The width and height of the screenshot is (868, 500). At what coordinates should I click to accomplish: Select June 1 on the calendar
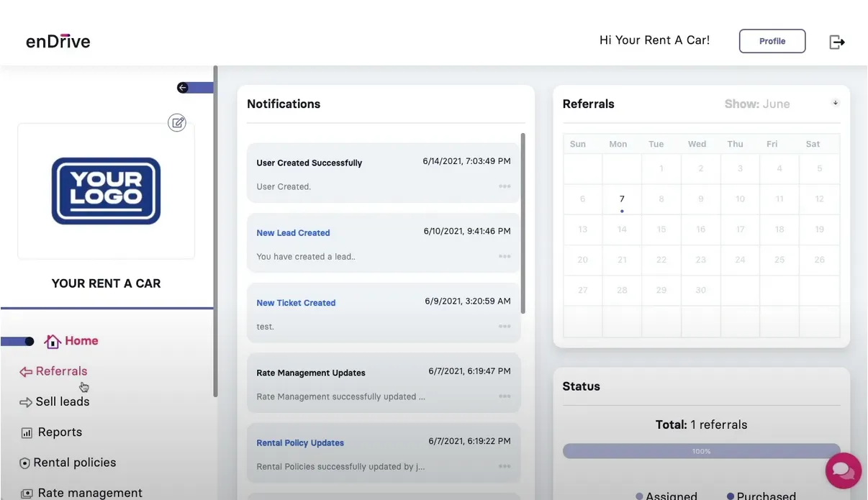(x=661, y=169)
